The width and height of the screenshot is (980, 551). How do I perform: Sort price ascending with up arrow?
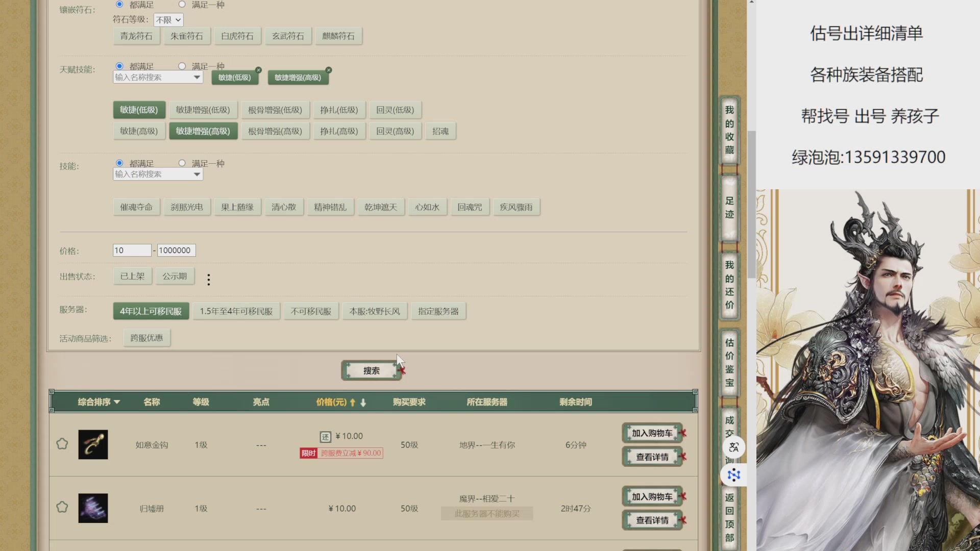point(352,403)
